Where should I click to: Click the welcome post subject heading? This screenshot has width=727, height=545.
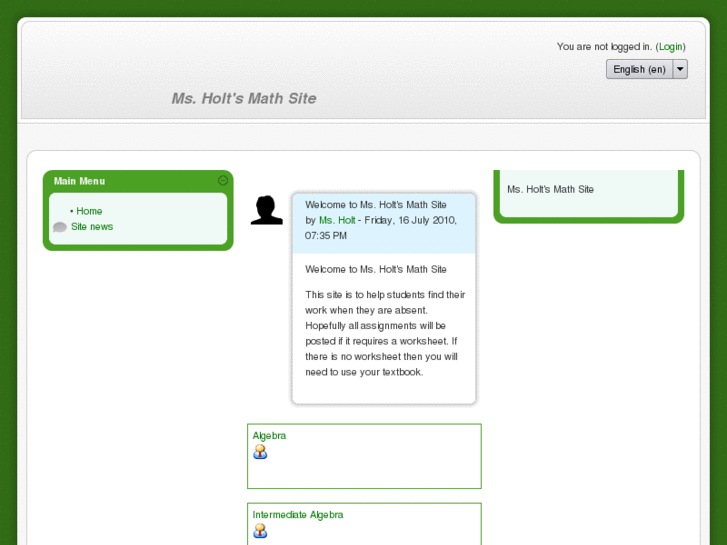click(x=375, y=204)
